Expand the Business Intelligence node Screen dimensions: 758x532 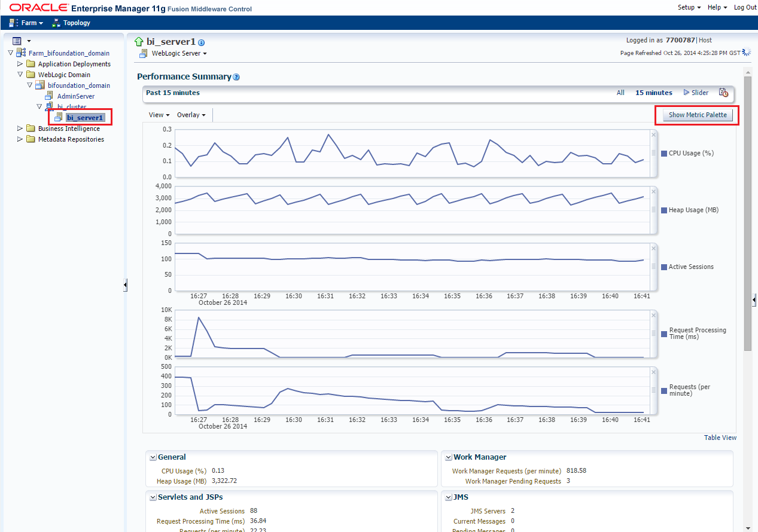[x=20, y=129]
